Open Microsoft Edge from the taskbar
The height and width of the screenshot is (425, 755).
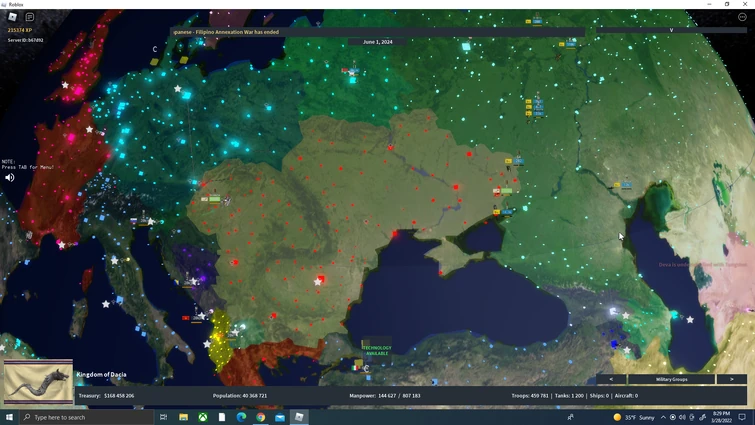coord(241,417)
